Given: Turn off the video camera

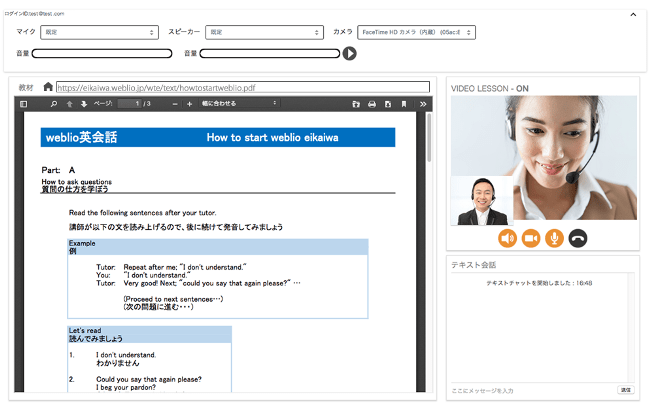Looking at the screenshot, I should tap(531, 238).
